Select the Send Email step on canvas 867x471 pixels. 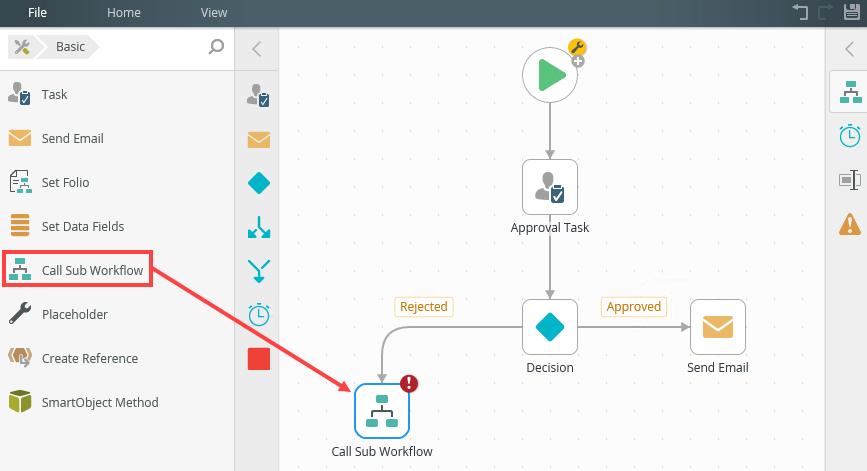(718, 327)
